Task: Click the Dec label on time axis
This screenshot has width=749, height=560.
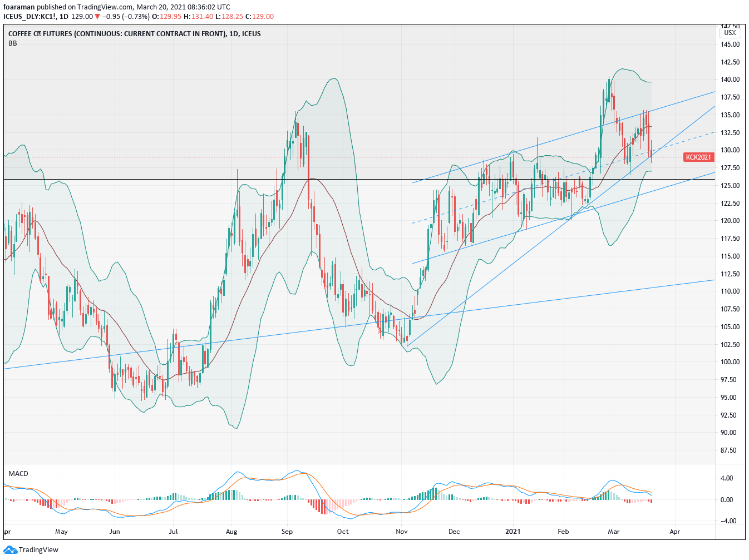Action: point(454,532)
